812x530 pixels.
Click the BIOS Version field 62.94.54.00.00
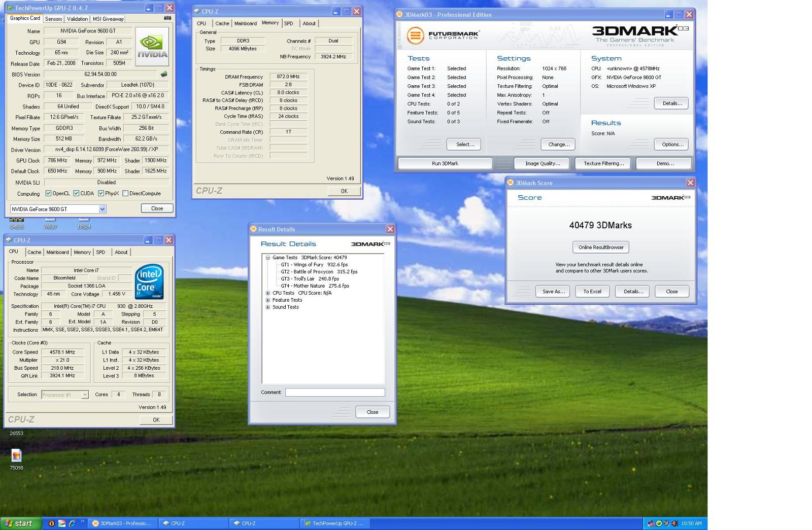click(100, 74)
